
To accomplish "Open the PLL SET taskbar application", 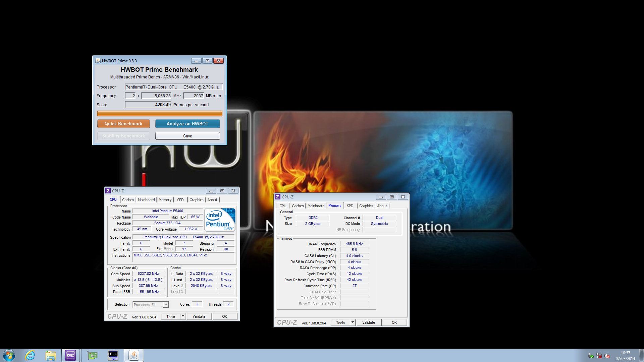I will click(113, 355).
